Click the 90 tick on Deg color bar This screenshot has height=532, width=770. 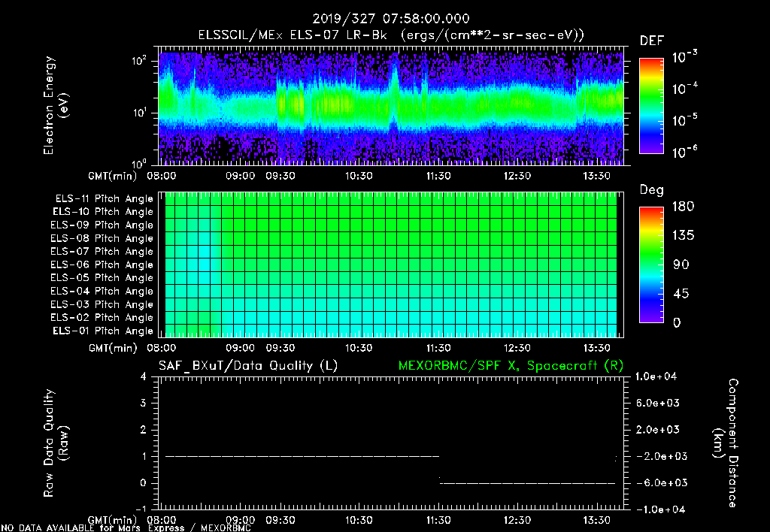pyautogui.click(x=681, y=264)
